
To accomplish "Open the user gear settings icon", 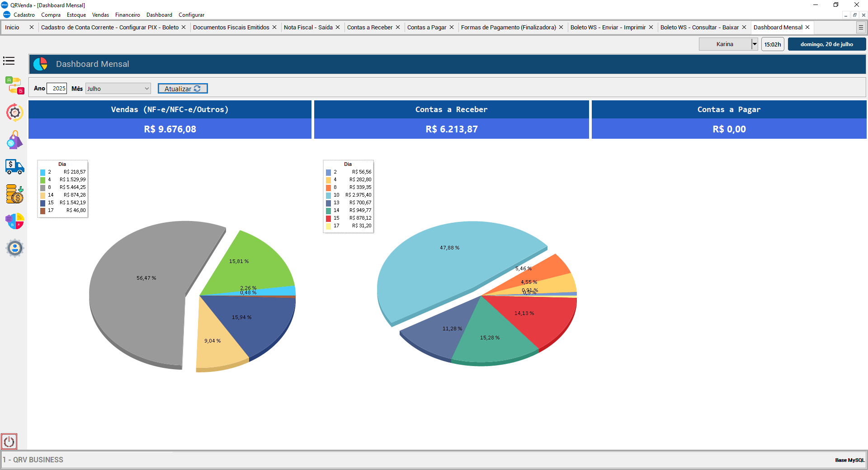I will pos(14,248).
